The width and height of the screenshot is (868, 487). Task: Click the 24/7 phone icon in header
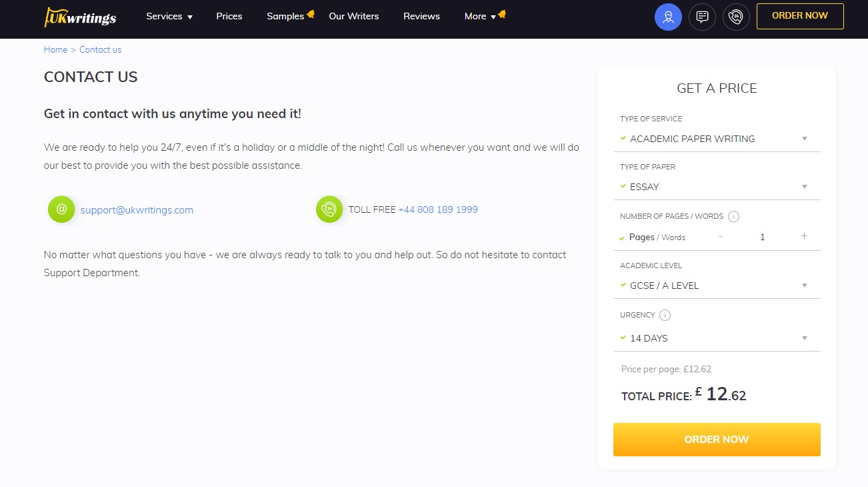tap(736, 17)
